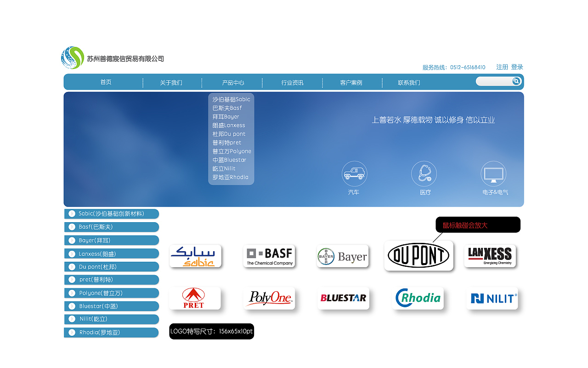
Task: Open 产品中心 nav menu
Action: tap(233, 83)
